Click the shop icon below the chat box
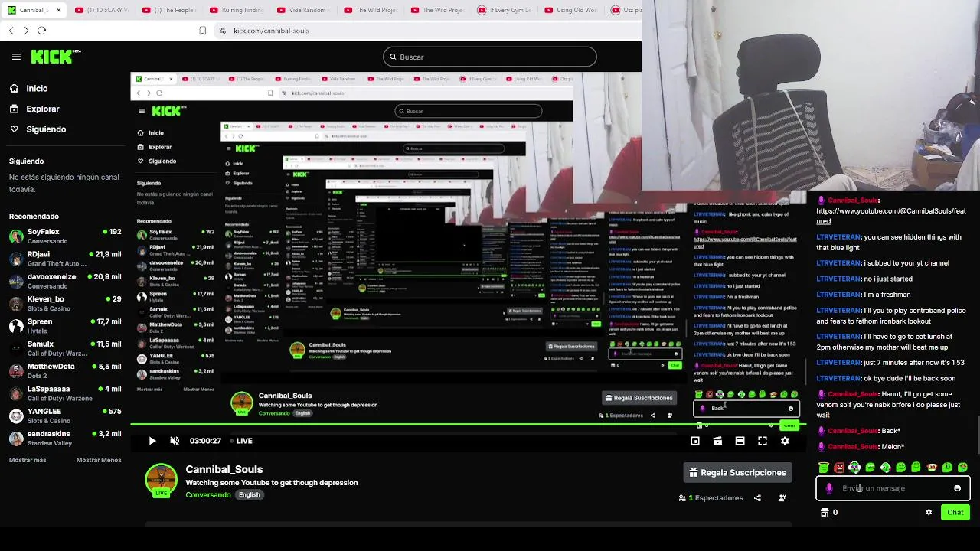This screenshot has width=980, height=551. coord(825,513)
